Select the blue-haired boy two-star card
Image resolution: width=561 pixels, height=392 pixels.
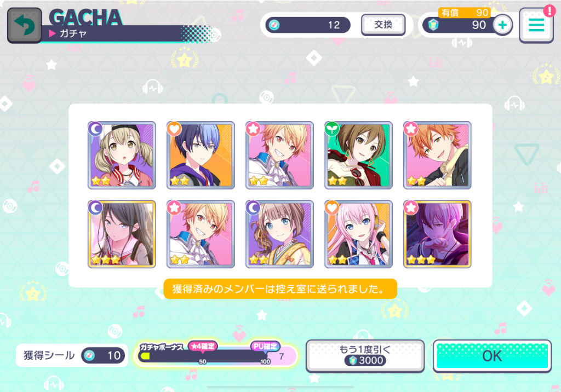(201, 155)
